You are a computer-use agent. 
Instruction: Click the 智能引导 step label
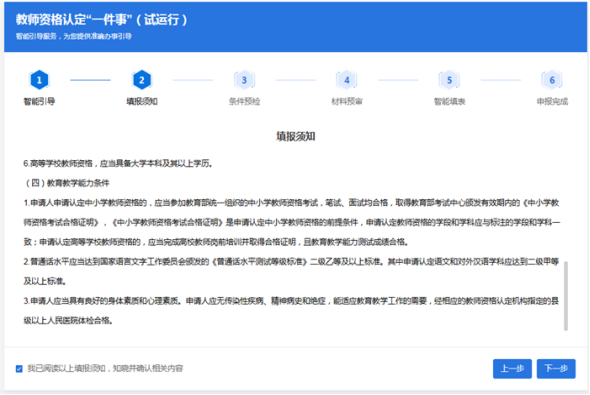[39, 102]
